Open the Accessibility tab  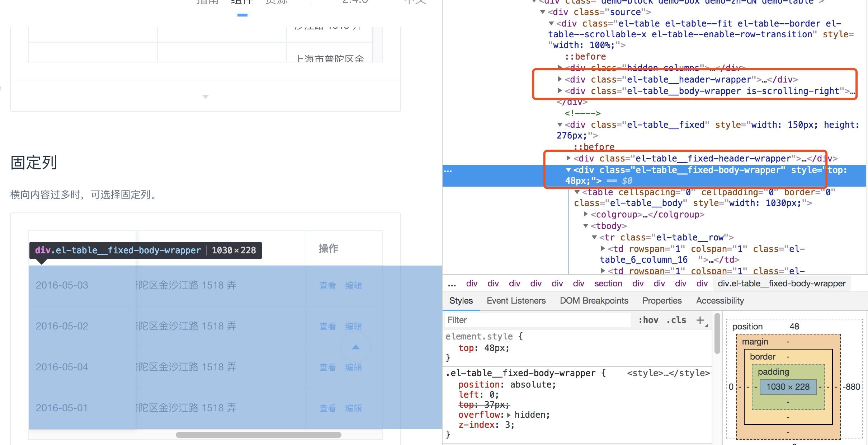[720, 301]
